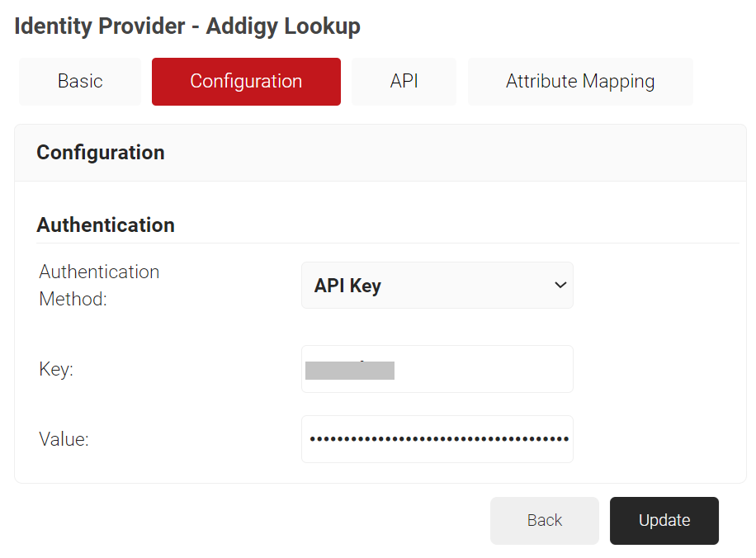Open the Authentication Method dropdown
Screen dimensions: 756x558
coord(437,285)
